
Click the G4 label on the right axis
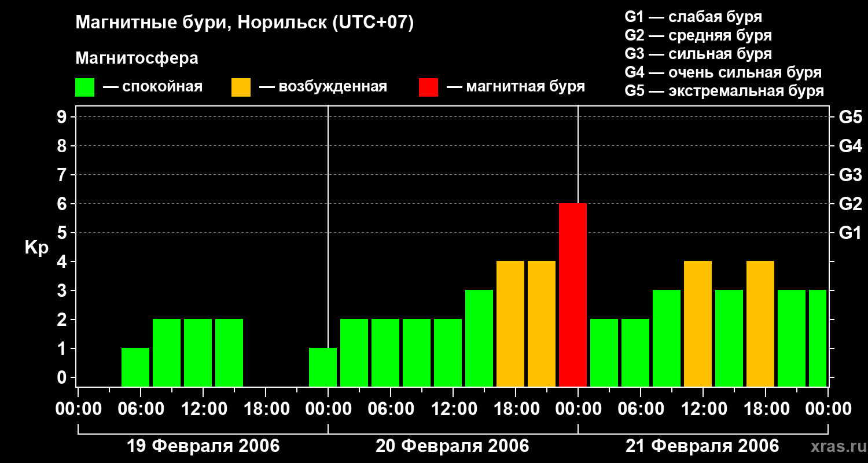click(x=850, y=146)
